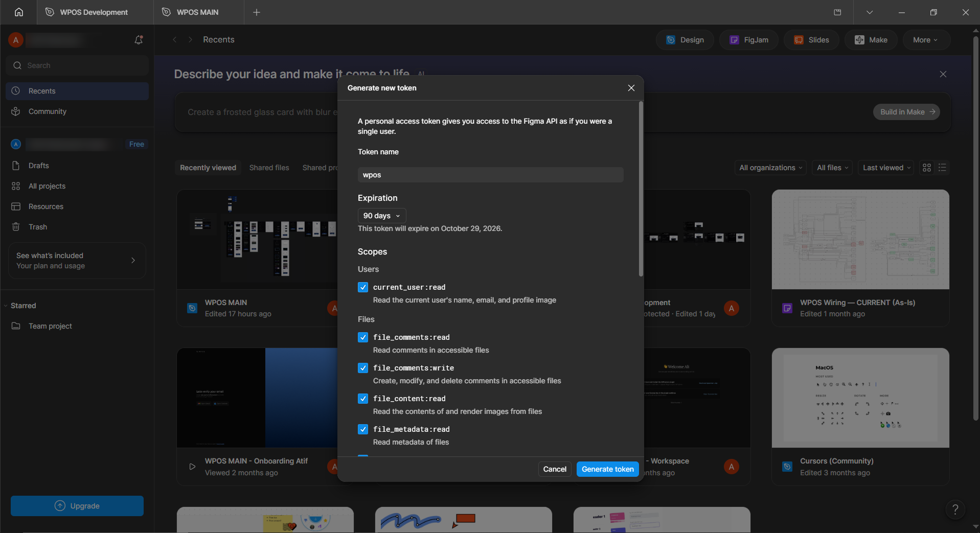Open Make creation button
Image resolution: width=980 pixels, height=533 pixels.
click(871, 40)
